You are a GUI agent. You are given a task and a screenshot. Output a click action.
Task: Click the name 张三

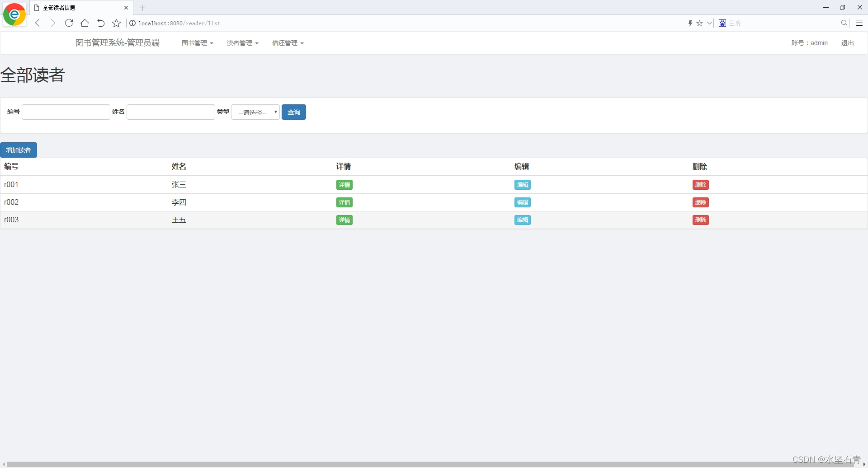pyautogui.click(x=179, y=184)
